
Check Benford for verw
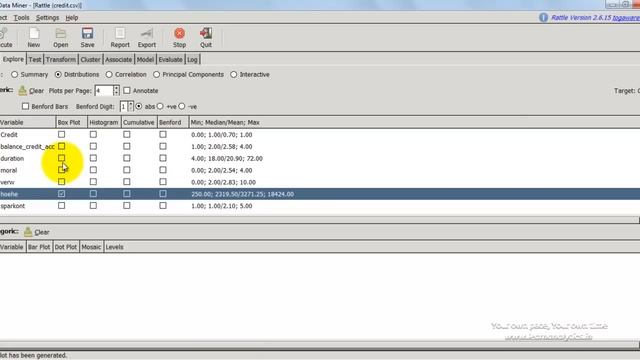click(163, 182)
